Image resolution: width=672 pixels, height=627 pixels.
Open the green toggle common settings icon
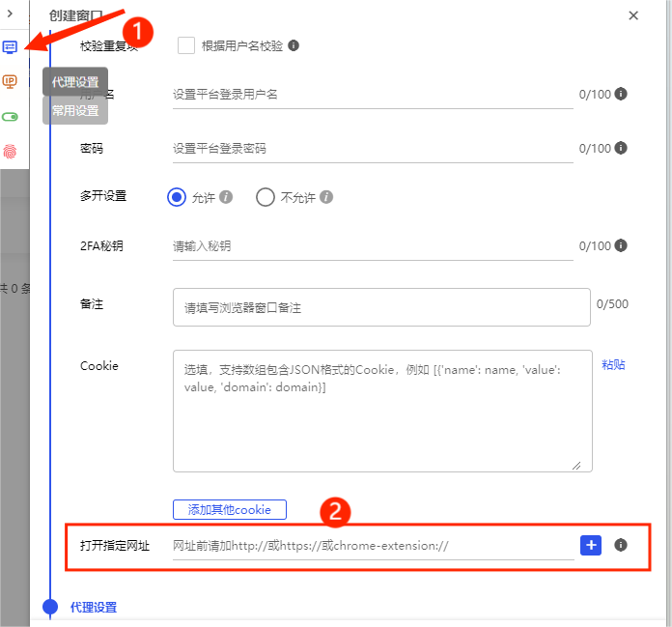[x=10, y=117]
